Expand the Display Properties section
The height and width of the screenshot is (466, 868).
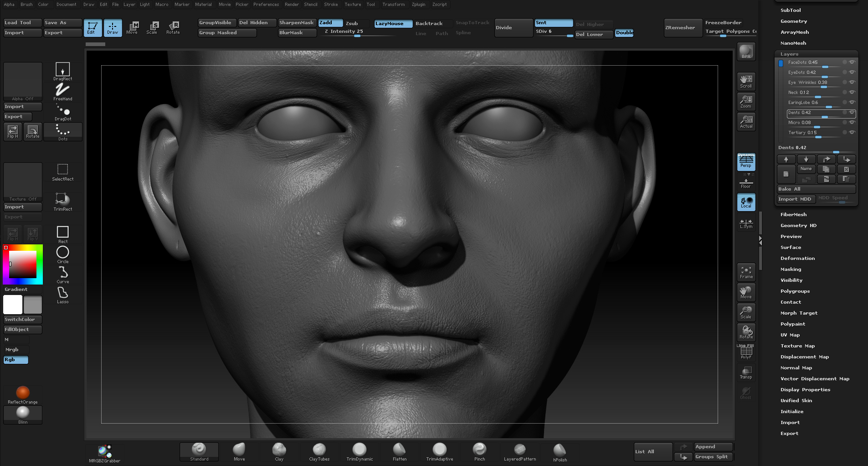[805, 389]
